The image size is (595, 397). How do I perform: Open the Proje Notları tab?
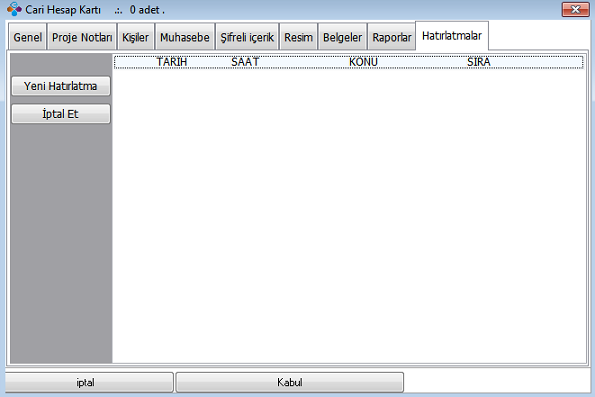82,37
